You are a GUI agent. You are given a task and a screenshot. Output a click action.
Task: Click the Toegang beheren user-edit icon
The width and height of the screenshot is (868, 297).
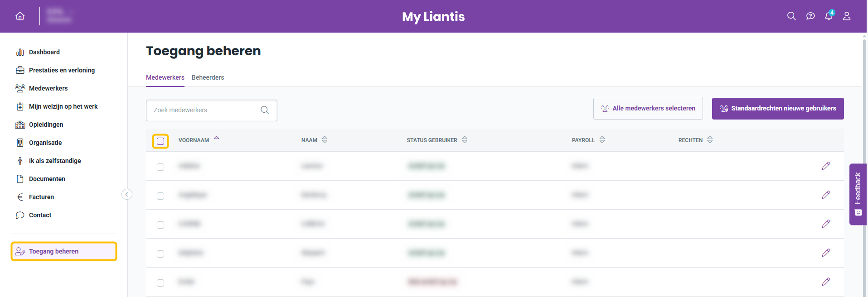(20, 251)
